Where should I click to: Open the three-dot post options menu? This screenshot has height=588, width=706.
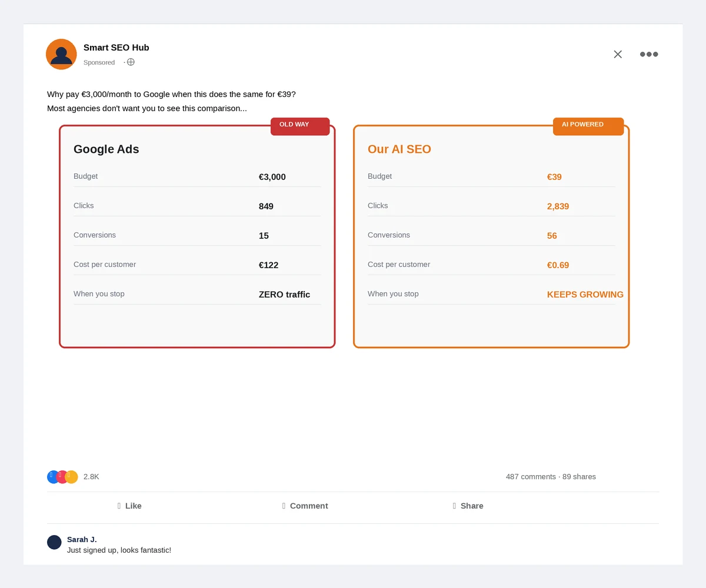649,54
